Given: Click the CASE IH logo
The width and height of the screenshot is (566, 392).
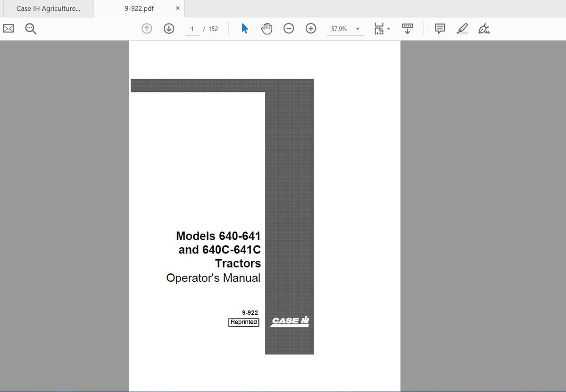Looking at the screenshot, I should point(290,321).
